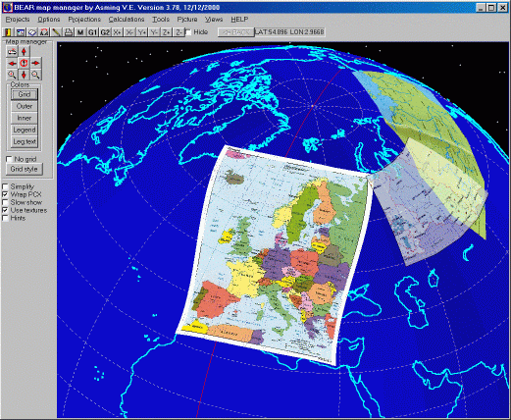511x420 pixels.
Task: Click the M toolbar button
Action: coord(80,32)
